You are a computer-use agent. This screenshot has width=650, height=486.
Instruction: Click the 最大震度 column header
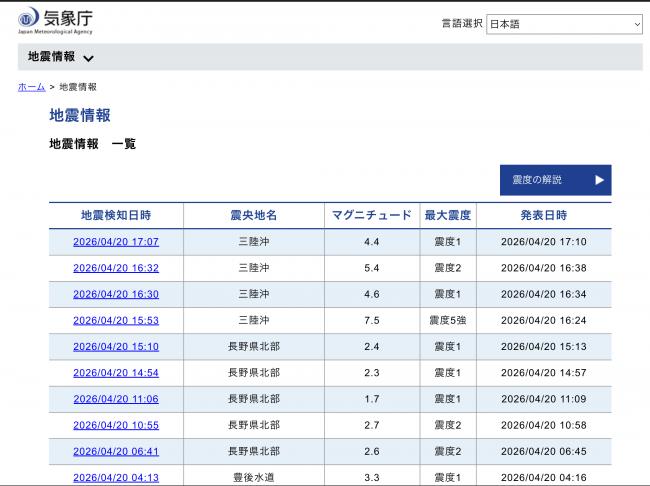pyautogui.click(x=448, y=215)
